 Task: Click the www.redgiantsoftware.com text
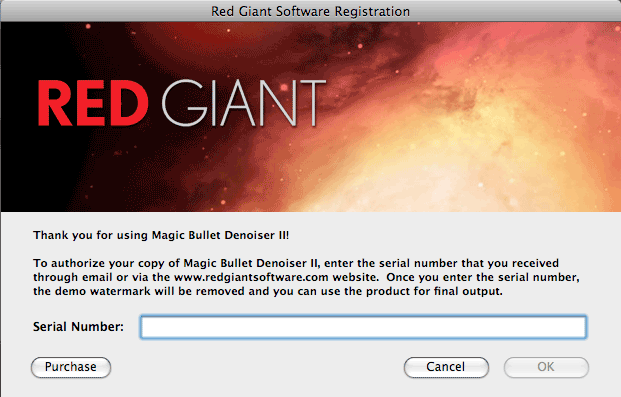pos(251,277)
